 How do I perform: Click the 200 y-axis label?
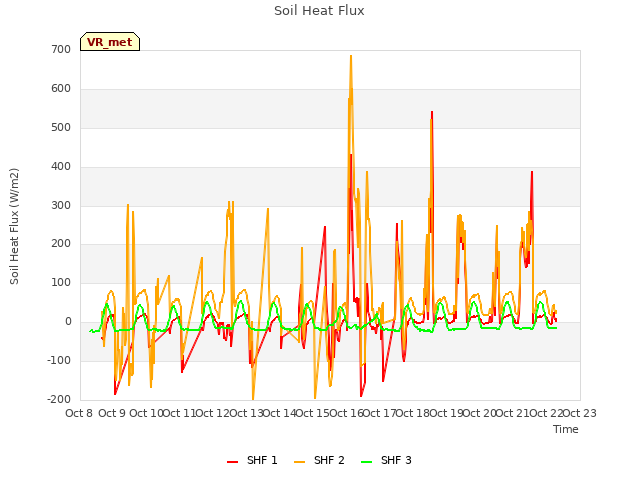coord(61,244)
